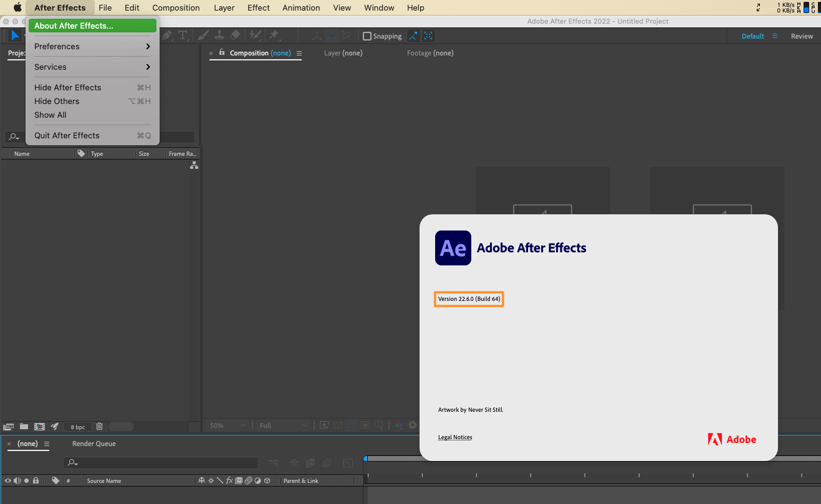
Task: Click the New Folder icon in Project panel
Action: point(24,426)
